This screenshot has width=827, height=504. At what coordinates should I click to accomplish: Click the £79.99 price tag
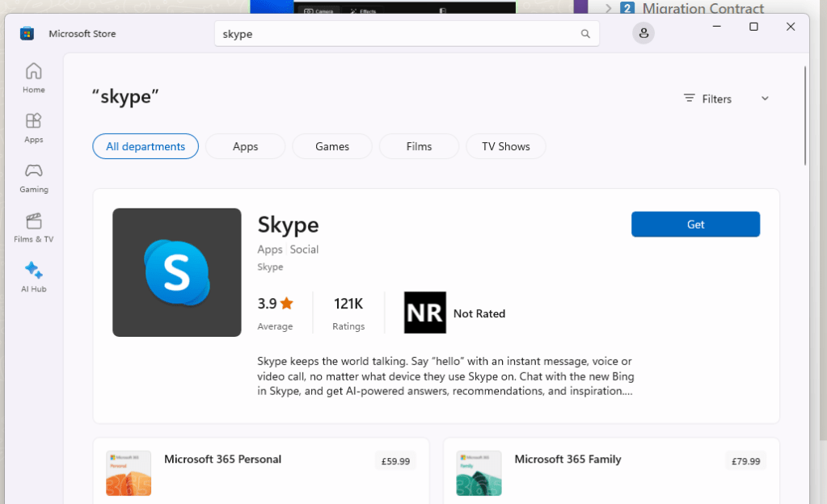coord(746,461)
